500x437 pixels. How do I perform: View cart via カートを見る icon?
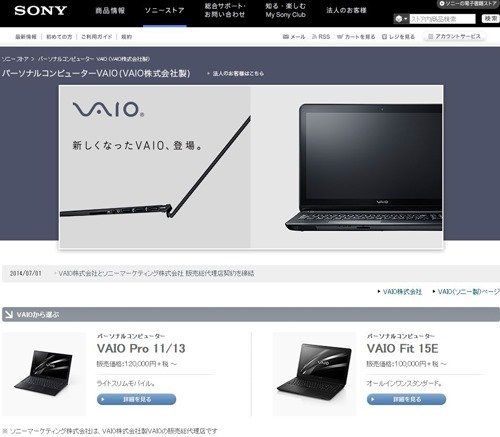tap(356, 37)
